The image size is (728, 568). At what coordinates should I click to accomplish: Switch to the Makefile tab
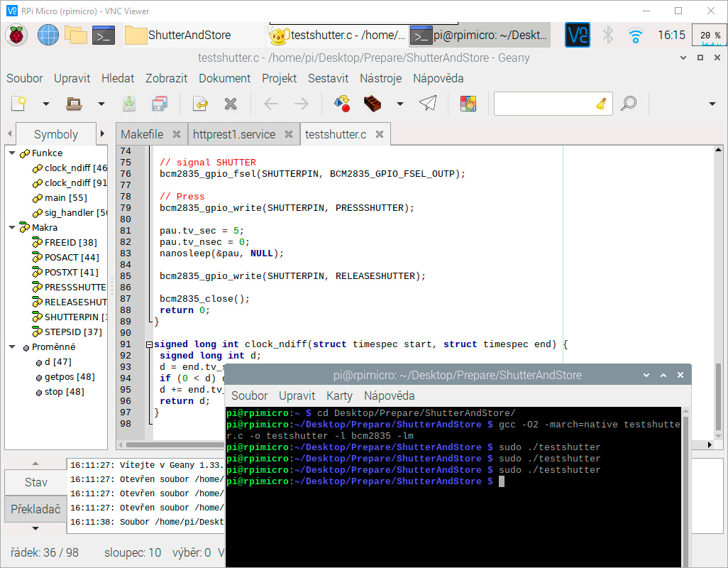coord(142,134)
